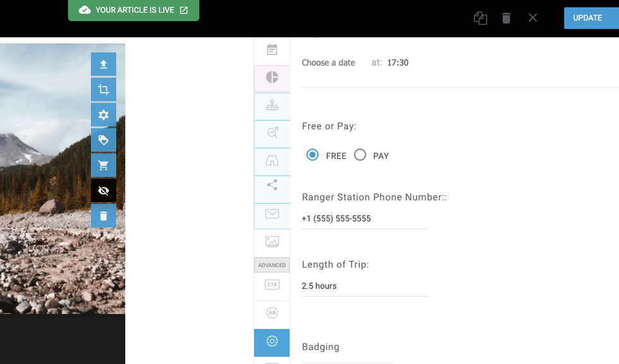Click the shopping cart icon
Viewport: 619px width, 364px height.
(x=104, y=165)
